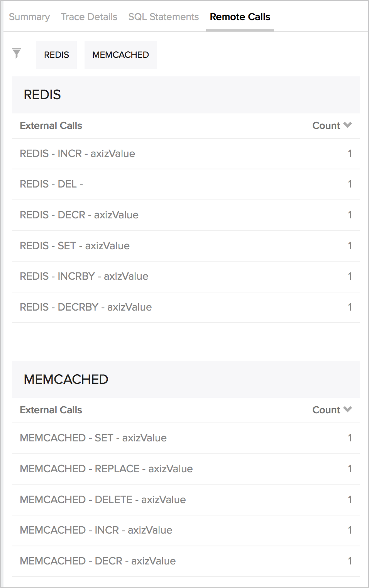Filter by the REDIS button
This screenshot has width=369, height=588.
click(x=56, y=55)
